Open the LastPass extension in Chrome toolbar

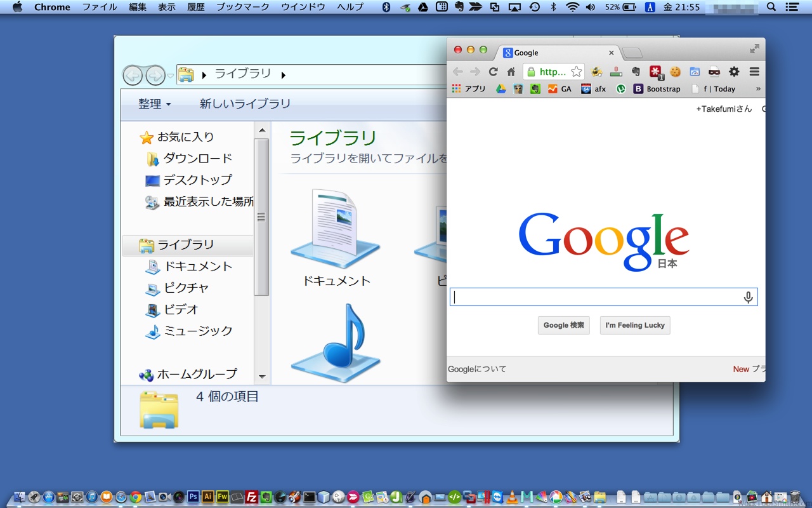point(655,72)
